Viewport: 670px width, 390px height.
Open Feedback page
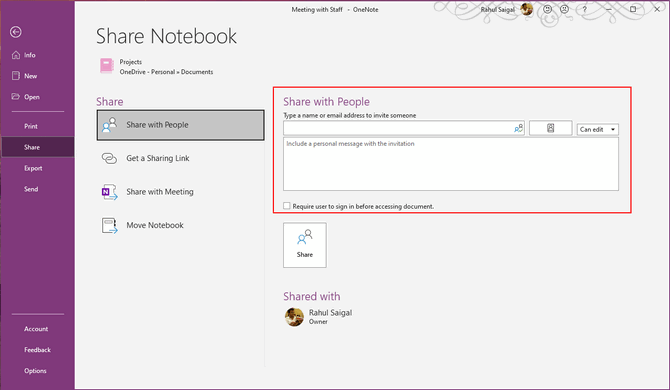[37, 350]
